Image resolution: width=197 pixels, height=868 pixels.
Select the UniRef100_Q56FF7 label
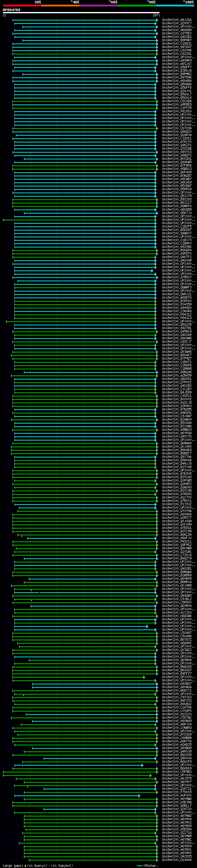176,67
